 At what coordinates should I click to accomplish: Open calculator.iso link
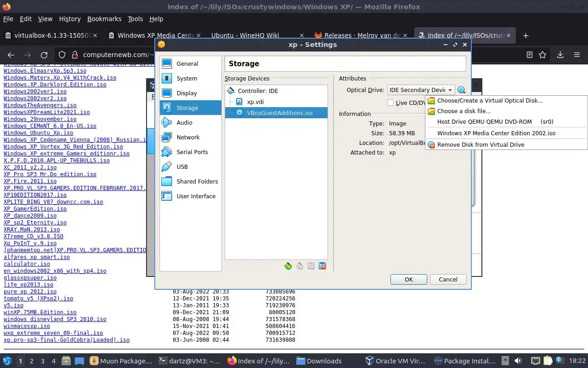click(x=27, y=264)
